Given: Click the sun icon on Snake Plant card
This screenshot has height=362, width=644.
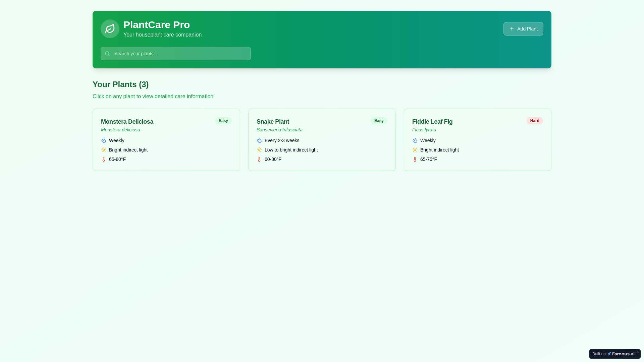Looking at the screenshot, I should coord(259,150).
